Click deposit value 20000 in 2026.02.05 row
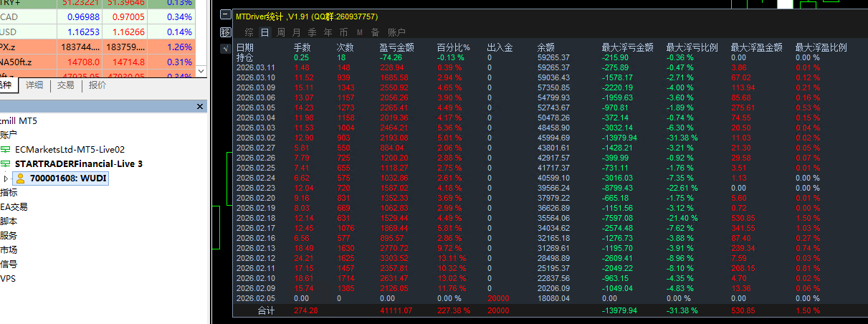 tap(498, 298)
